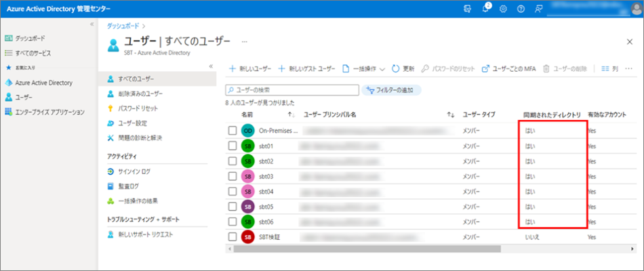Open ユーザーごとの MFA link
644x271 pixels.
(x=509, y=69)
